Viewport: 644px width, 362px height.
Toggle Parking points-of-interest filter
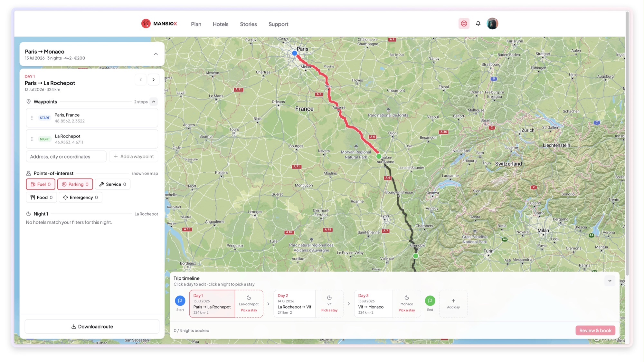point(75,184)
